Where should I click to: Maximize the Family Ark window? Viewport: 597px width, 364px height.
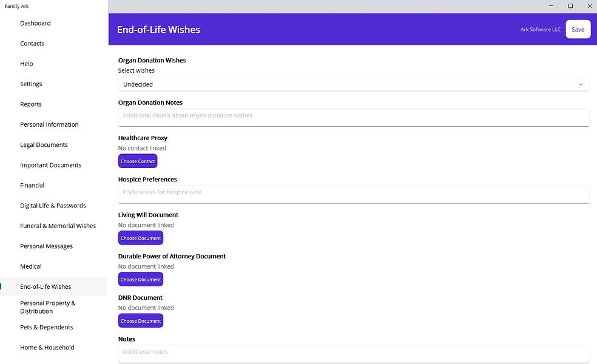click(x=570, y=5)
